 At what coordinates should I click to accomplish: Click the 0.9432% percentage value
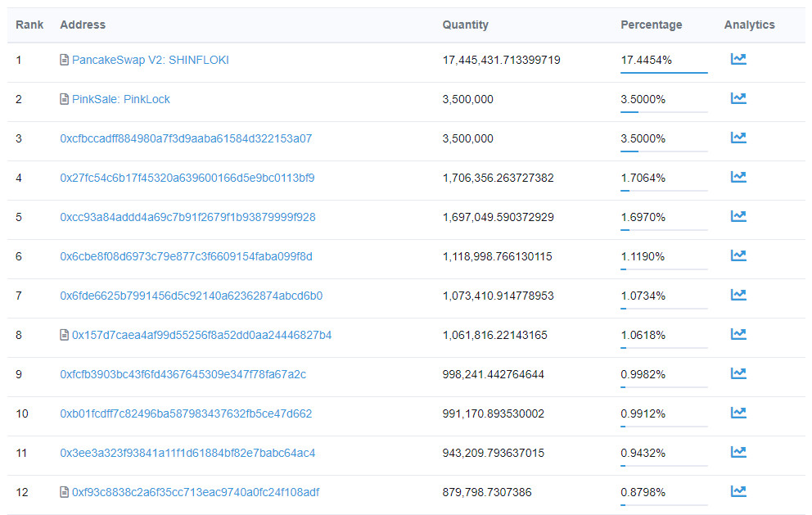click(x=643, y=454)
